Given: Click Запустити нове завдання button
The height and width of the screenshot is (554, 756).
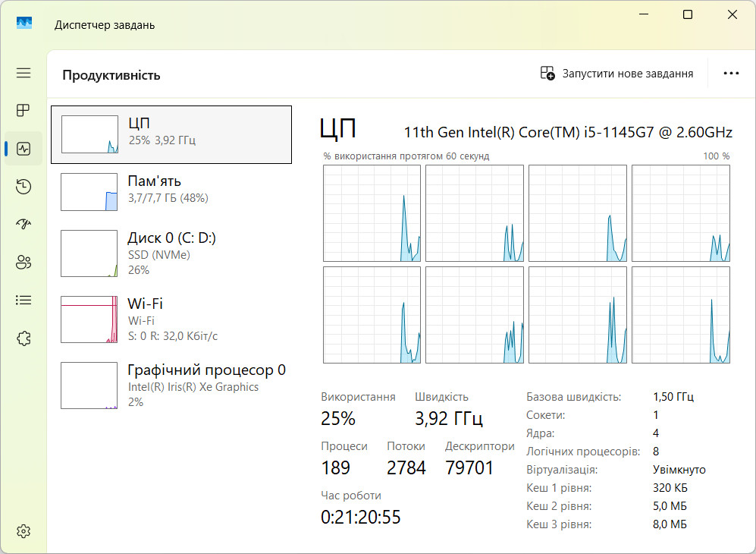Looking at the screenshot, I should tap(616, 74).
